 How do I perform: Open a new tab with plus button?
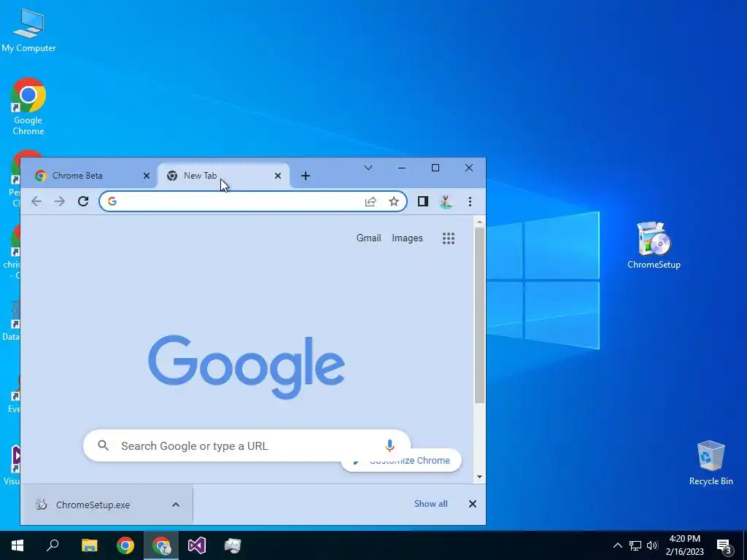306,176
